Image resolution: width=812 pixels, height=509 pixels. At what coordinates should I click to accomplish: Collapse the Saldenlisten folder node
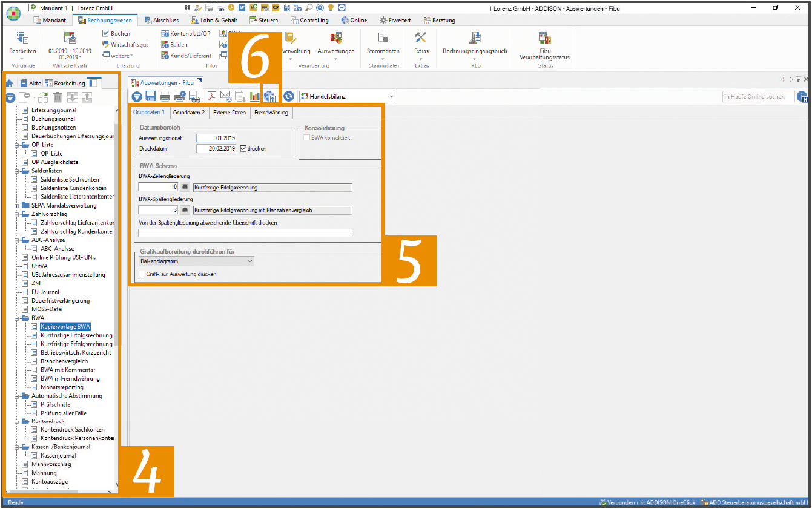pyautogui.click(x=16, y=171)
